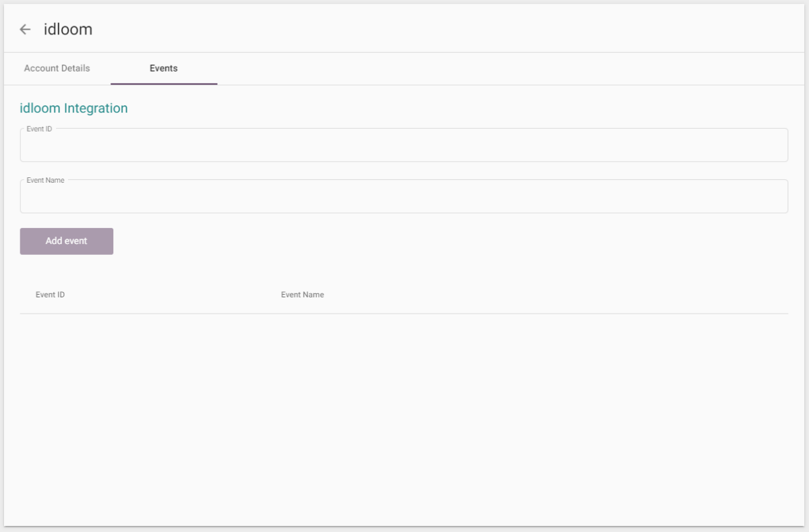Select the Event ID column header
This screenshot has height=532, width=809.
coord(49,295)
